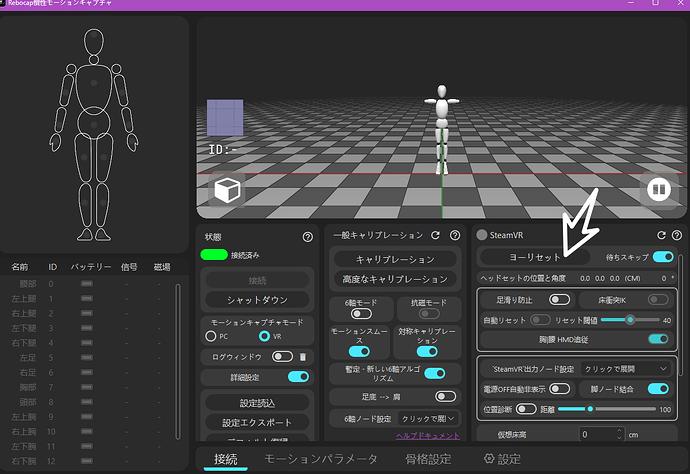Viewport: 690px width, 474px height.
Task: Adjust the リセット閾値 slider
Action: tap(629, 320)
